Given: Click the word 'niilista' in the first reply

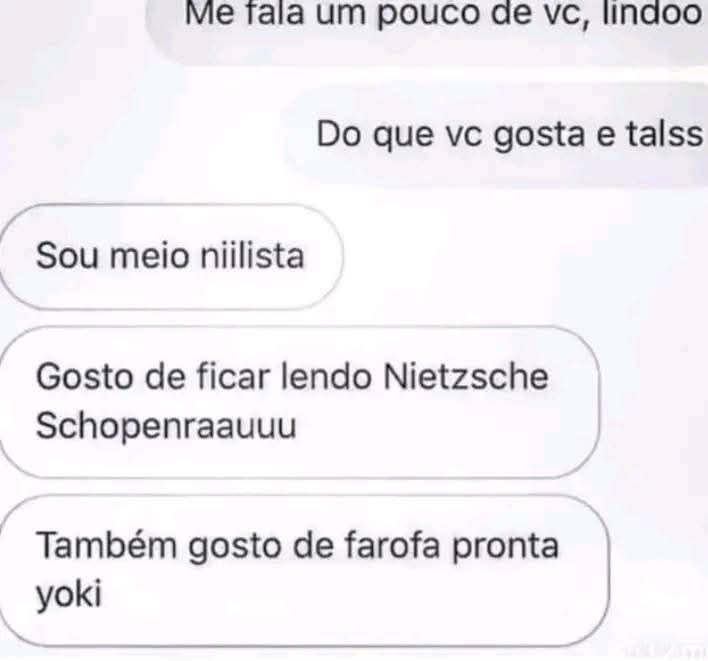Looking at the screenshot, I should [x=252, y=256].
